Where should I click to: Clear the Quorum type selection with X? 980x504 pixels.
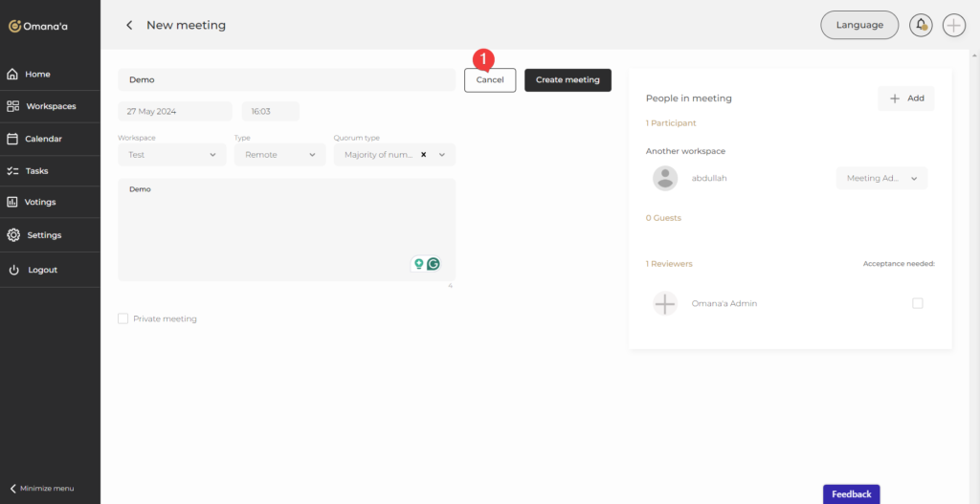pos(424,154)
